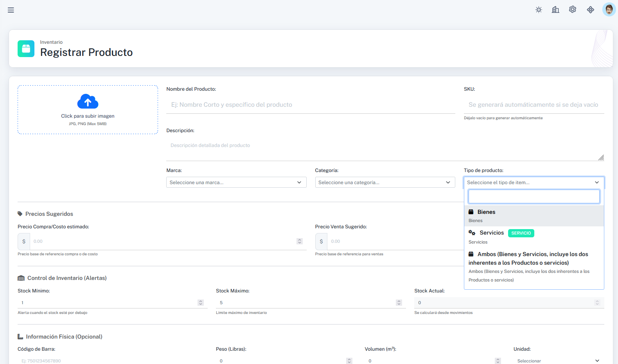Image resolution: width=618 pixels, height=364 pixels.
Task: Click the company building icon
Action: click(x=555, y=10)
